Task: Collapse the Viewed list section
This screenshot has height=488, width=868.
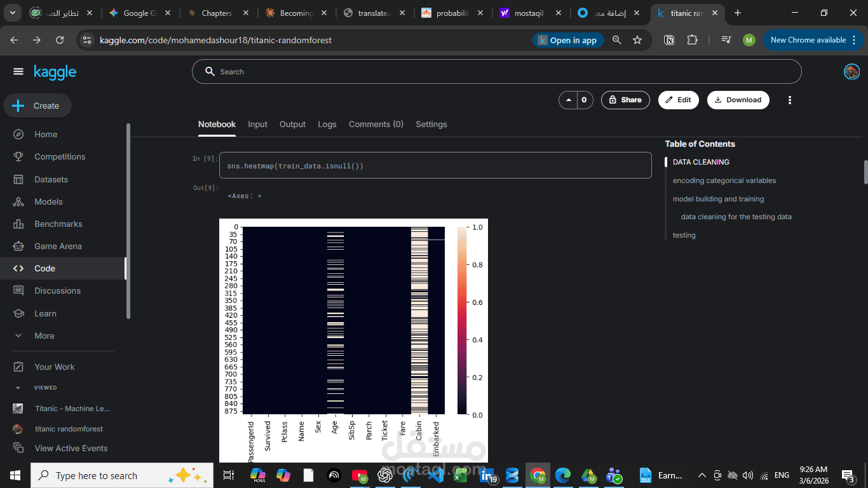Action: tap(18, 388)
